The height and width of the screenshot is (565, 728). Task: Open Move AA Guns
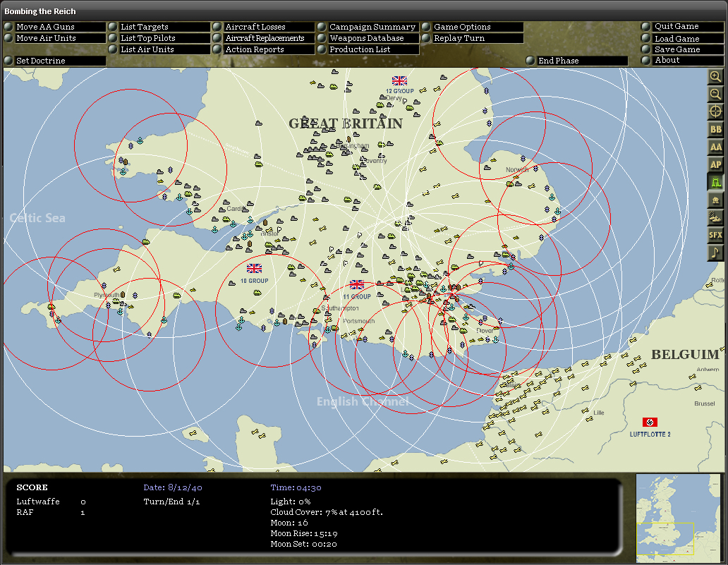[55, 27]
